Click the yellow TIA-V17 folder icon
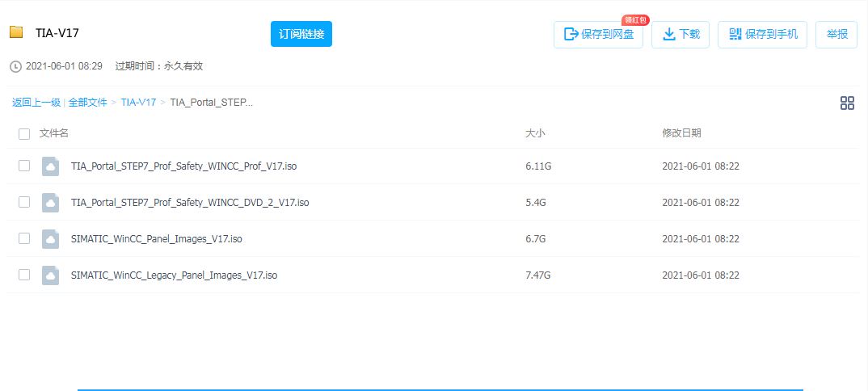Viewport: 868px width, 391px height. (16, 32)
